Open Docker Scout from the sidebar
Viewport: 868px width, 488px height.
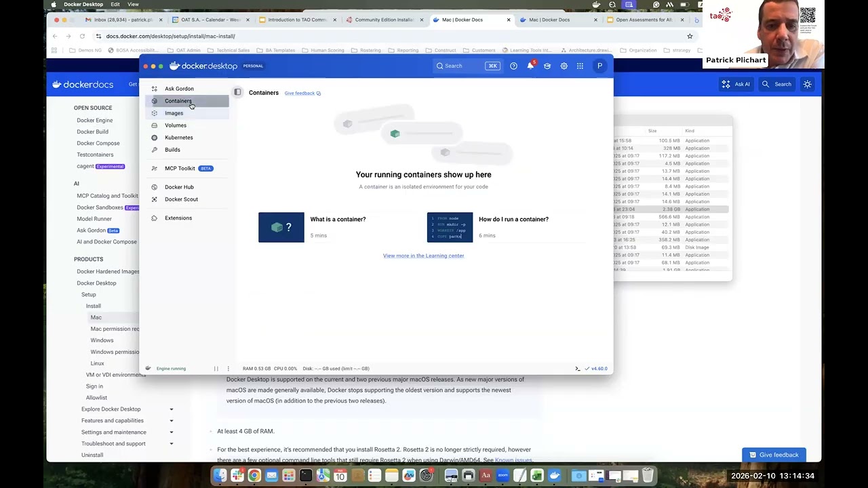(x=181, y=199)
